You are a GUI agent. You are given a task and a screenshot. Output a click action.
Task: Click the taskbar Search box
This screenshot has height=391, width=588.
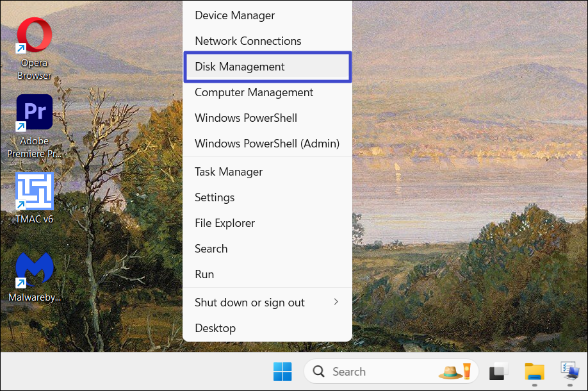tap(372, 372)
